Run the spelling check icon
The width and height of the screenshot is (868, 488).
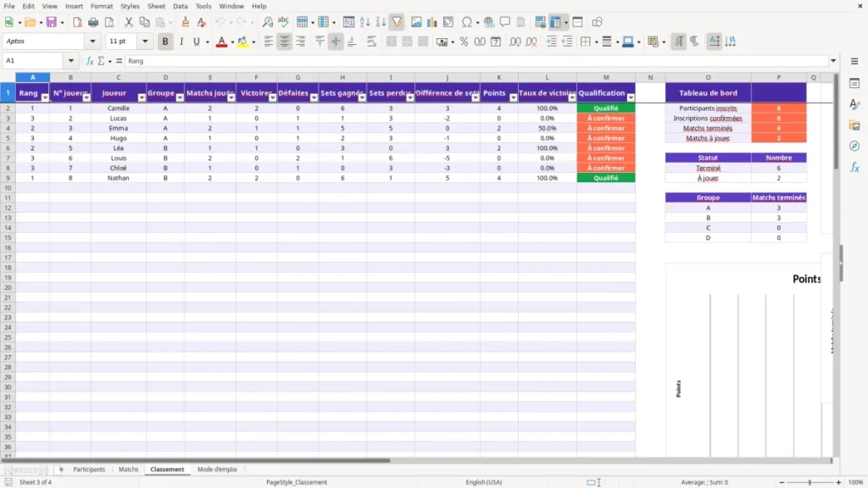pyautogui.click(x=283, y=22)
